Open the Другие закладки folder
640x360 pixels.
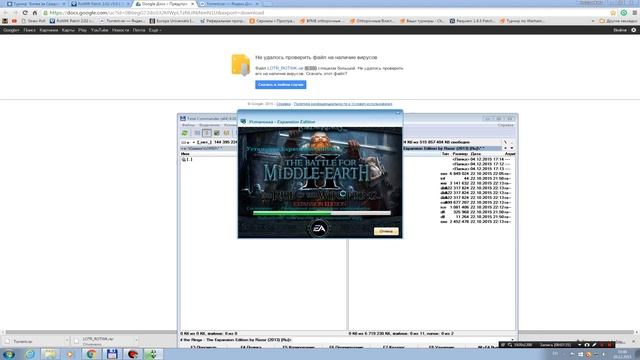tap(618, 21)
